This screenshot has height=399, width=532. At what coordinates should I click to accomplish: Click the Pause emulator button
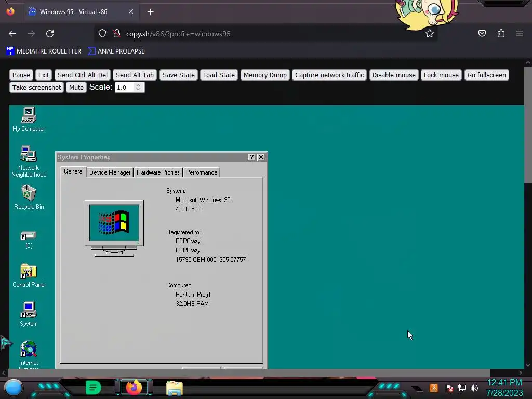click(21, 75)
